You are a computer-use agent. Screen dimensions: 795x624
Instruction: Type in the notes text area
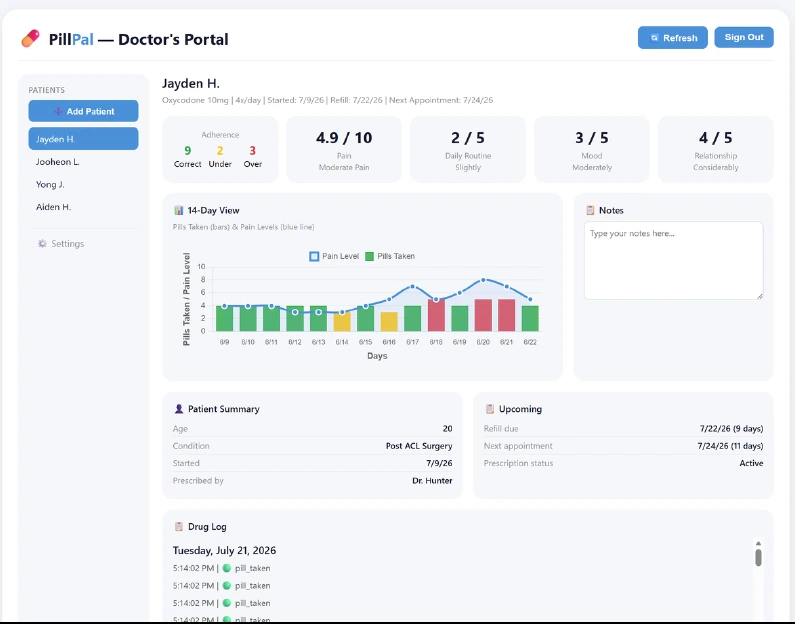(x=673, y=260)
